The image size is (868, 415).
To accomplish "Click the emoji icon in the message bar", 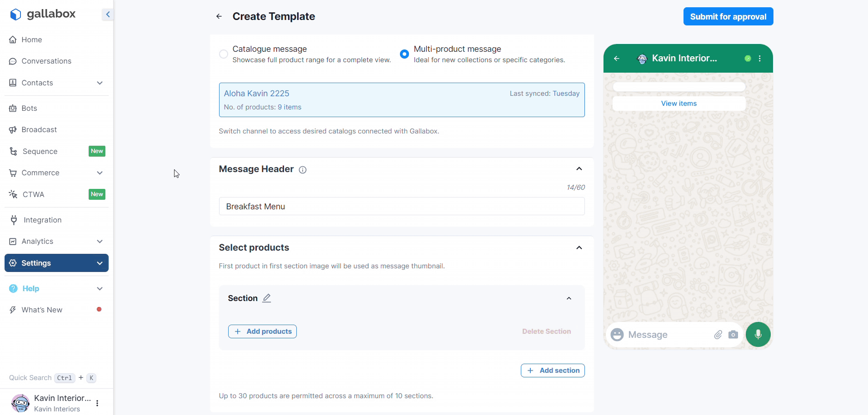I will [617, 335].
